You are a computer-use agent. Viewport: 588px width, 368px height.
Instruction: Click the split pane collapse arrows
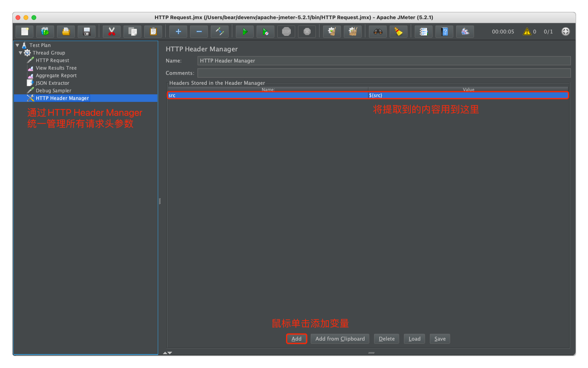(x=167, y=353)
